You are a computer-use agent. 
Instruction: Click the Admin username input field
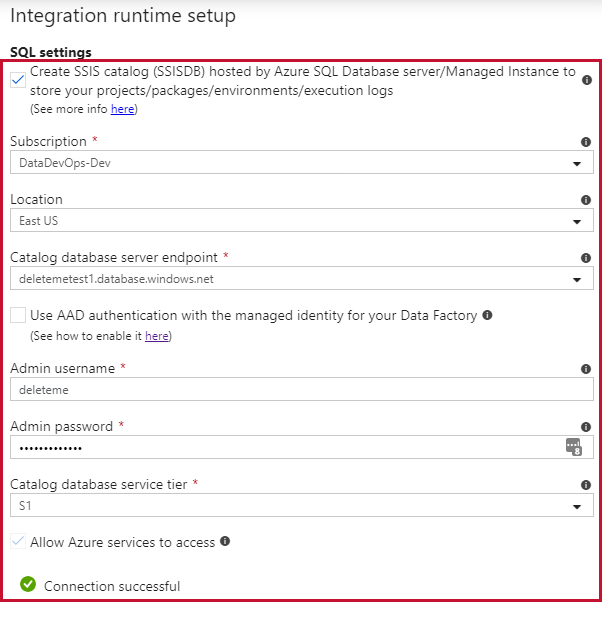tap(301, 390)
